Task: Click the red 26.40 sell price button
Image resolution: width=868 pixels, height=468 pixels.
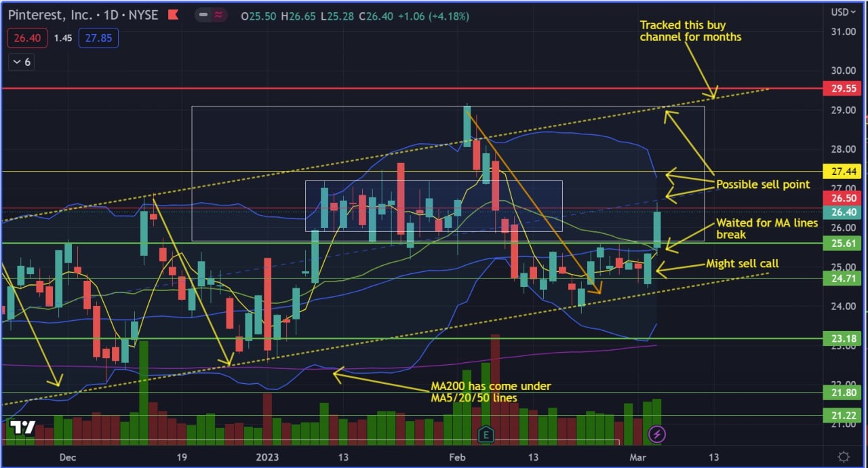Action: point(27,38)
